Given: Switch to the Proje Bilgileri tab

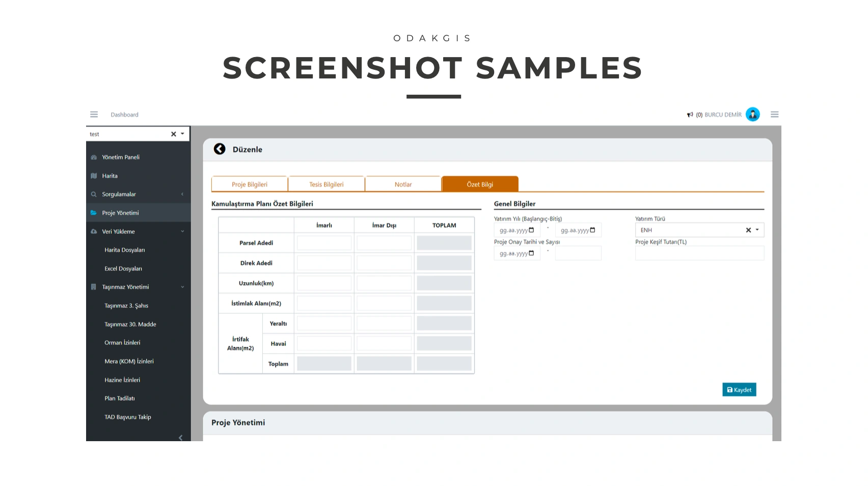Looking at the screenshot, I should [x=250, y=184].
